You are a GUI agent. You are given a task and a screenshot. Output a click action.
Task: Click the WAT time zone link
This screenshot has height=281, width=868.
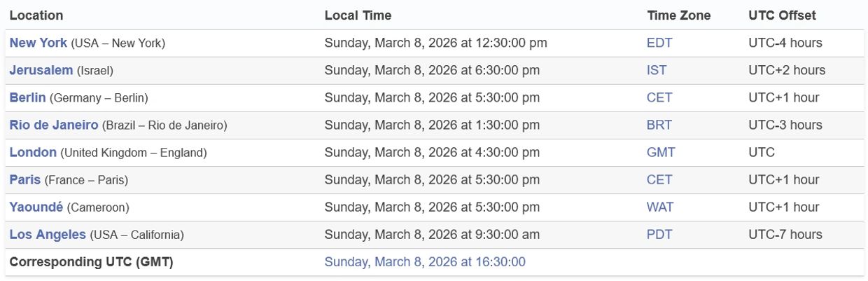tap(660, 207)
